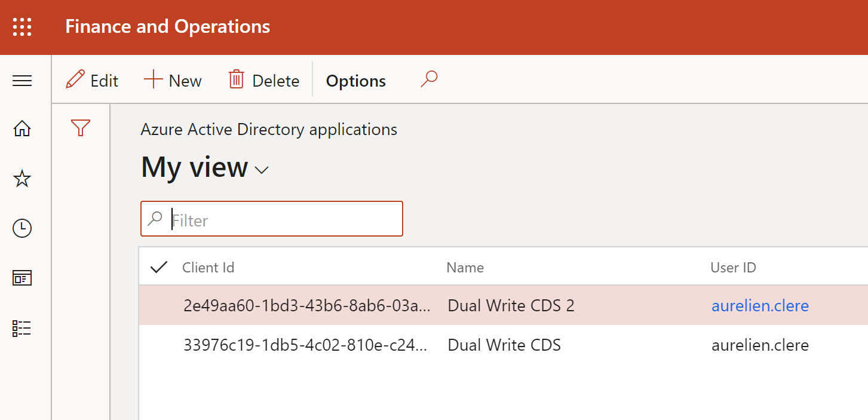
Task: Show the filter pane funnel icon
Action: tap(81, 128)
